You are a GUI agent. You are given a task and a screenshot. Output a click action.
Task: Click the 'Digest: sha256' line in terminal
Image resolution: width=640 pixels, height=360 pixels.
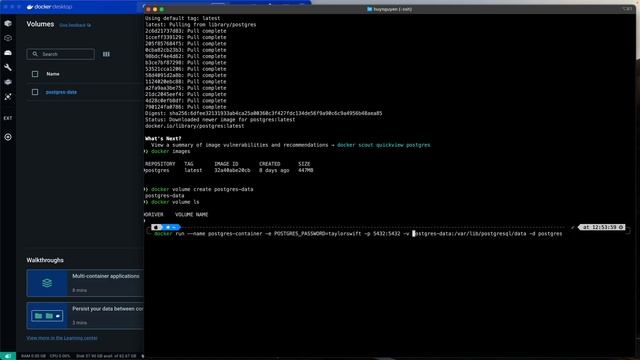click(x=264, y=113)
